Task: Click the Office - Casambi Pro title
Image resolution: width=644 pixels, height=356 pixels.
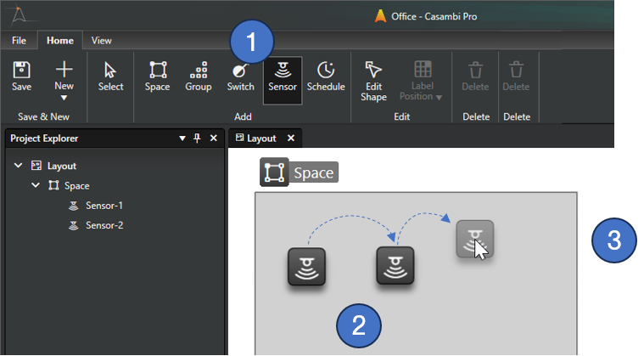Action: click(434, 16)
